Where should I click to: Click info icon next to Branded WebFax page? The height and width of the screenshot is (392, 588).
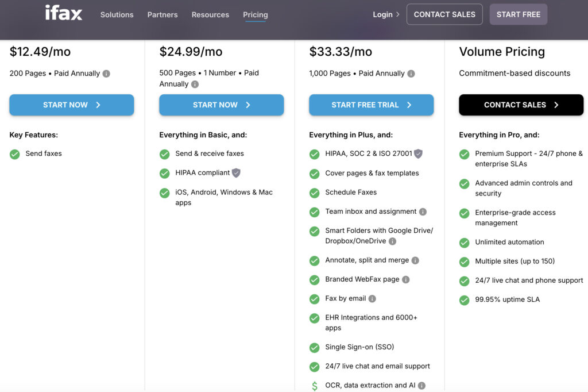[406, 280]
